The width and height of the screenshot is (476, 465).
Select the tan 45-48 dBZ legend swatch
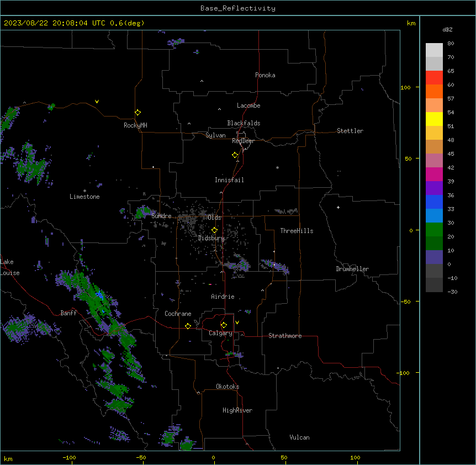pyautogui.click(x=434, y=146)
